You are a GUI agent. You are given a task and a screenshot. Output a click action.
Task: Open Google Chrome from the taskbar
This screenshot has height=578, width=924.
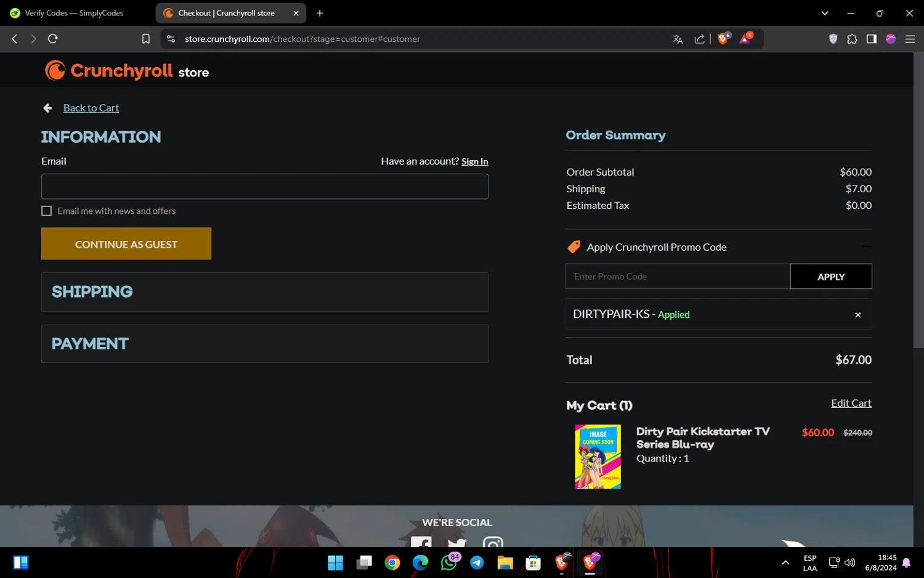[392, 563]
